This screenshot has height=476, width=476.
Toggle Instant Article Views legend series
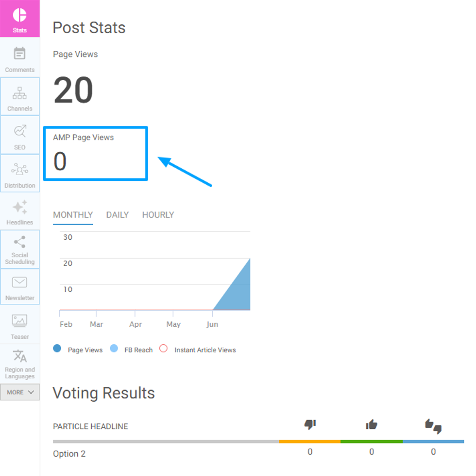[x=164, y=349]
